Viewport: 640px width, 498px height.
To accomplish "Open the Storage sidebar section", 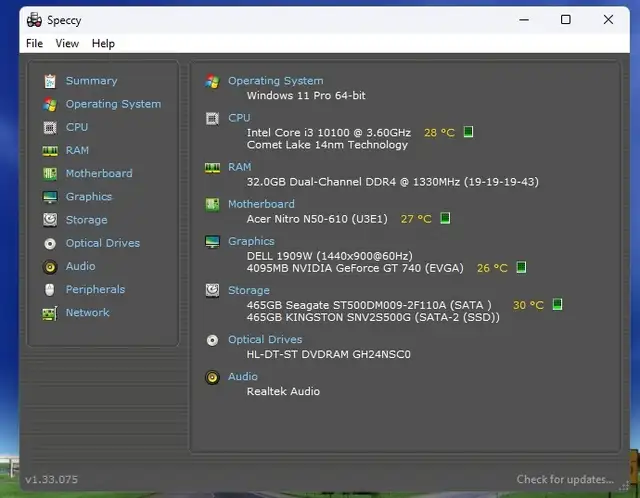I will click(87, 220).
